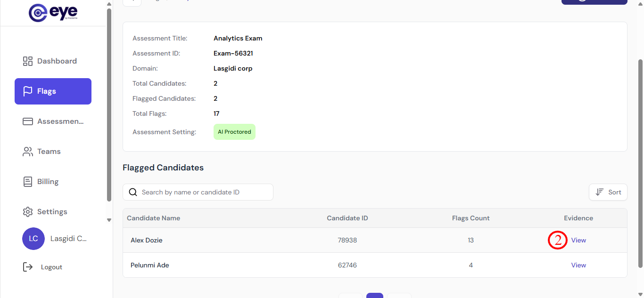Click the Candidate Name column header
The image size is (644, 298).
[154, 218]
